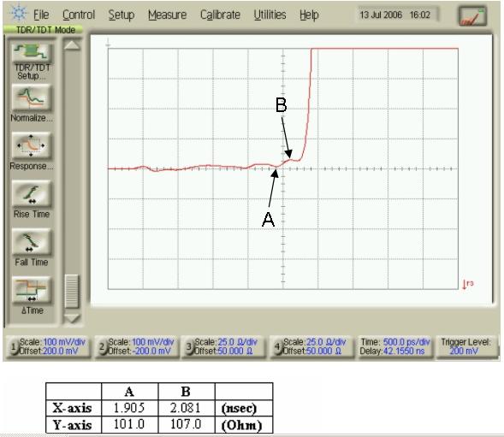Open the Utilities menu
504x437 pixels.
tap(270, 15)
